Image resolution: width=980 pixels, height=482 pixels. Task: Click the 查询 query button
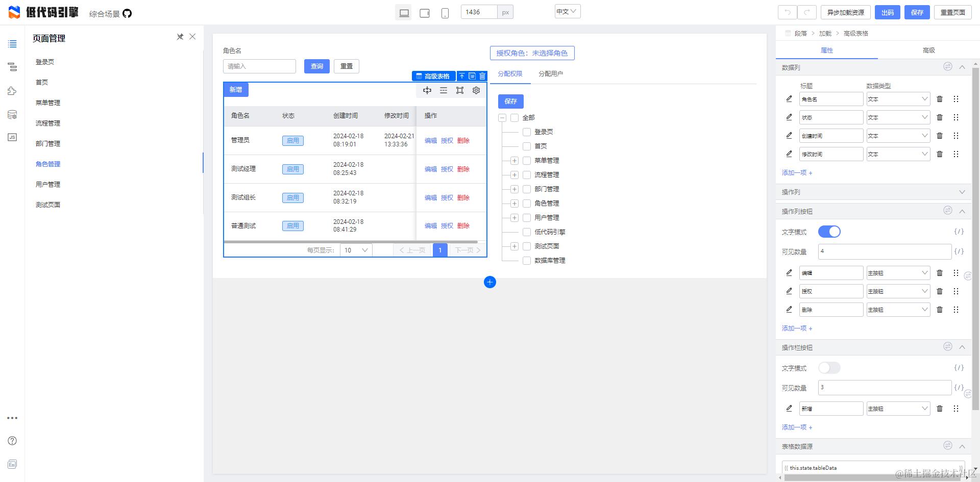click(316, 66)
